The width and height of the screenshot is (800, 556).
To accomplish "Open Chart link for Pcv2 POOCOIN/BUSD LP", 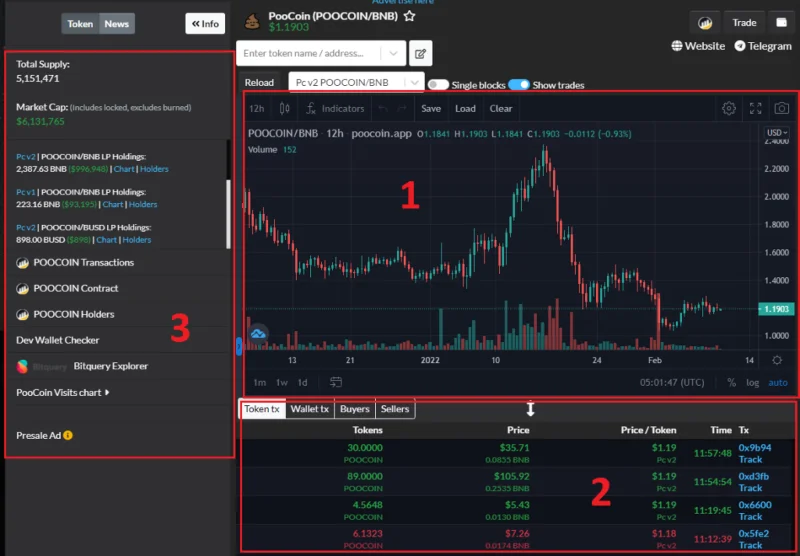I will [x=107, y=240].
